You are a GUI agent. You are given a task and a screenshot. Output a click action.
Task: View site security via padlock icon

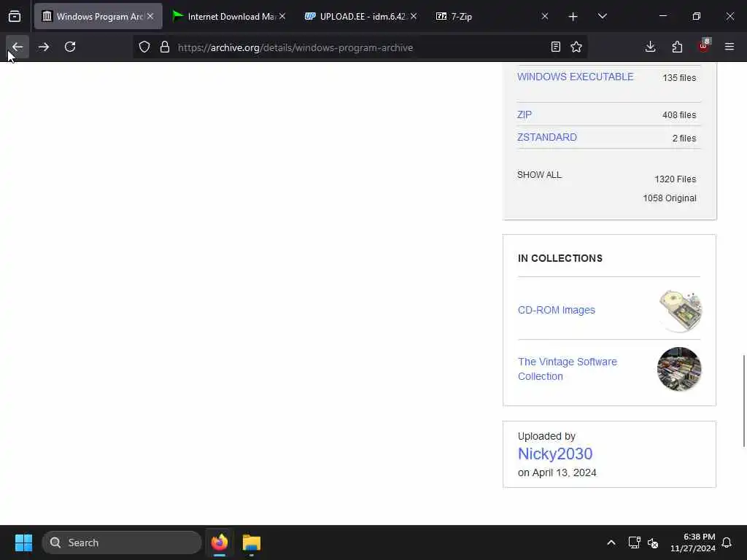[165, 47]
